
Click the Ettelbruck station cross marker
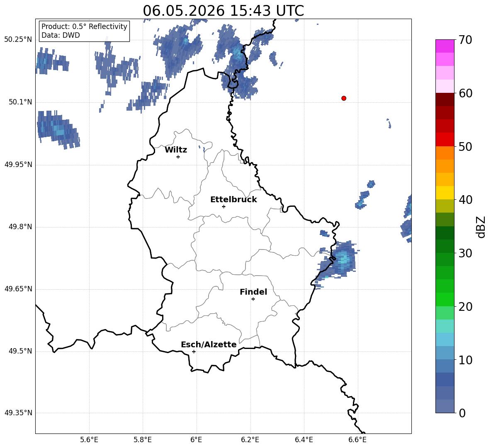[224, 206]
